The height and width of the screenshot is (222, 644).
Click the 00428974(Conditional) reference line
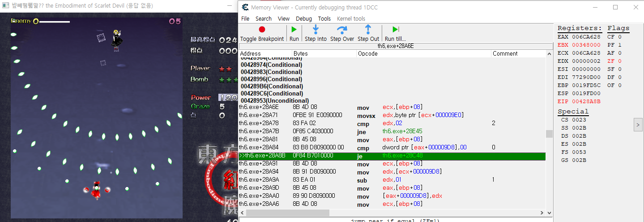click(x=272, y=65)
